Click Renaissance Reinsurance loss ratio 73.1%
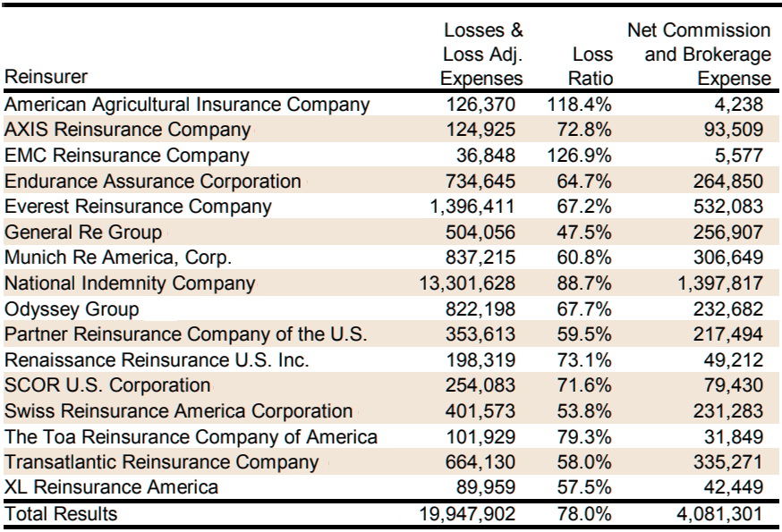Viewport: 782px width, 532px height. tap(584, 360)
